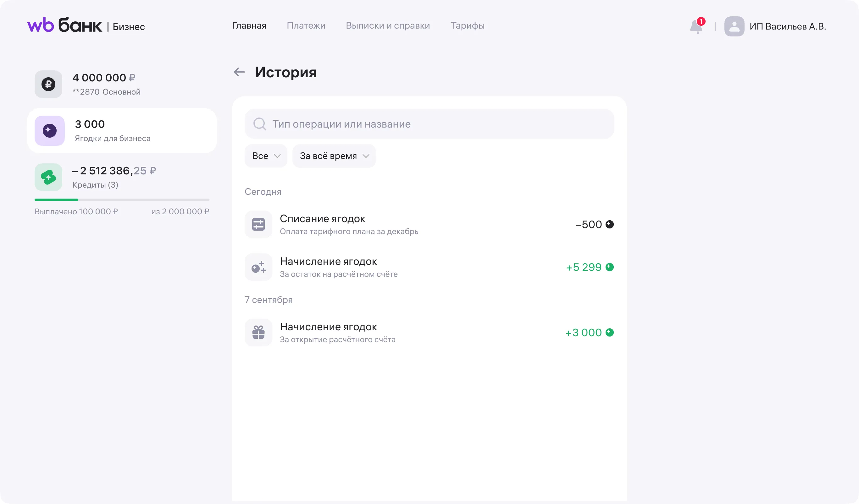Click the ruble icon of main account
The height and width of the screenshot is (504, 859).
[48, 84]
